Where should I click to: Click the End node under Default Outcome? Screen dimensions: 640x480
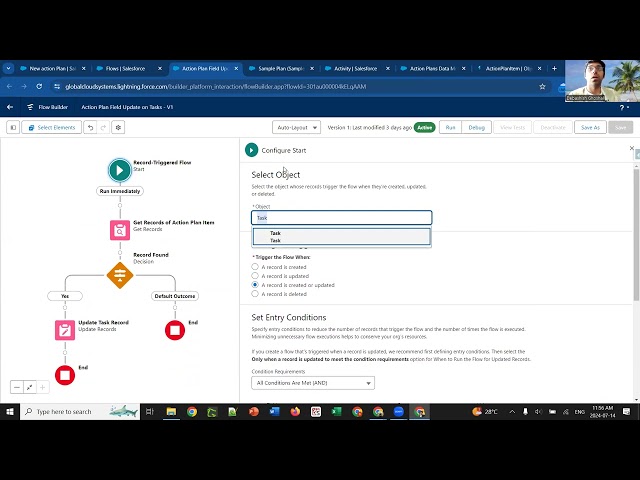(175, 330)
